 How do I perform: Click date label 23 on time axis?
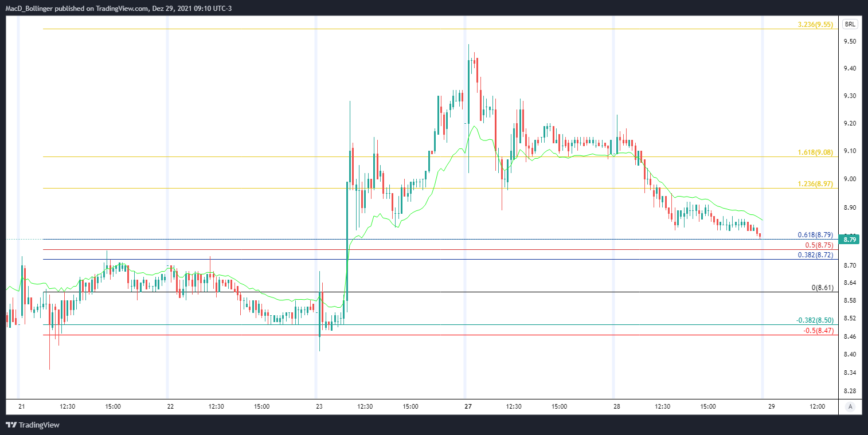click(x=319, y=407)
